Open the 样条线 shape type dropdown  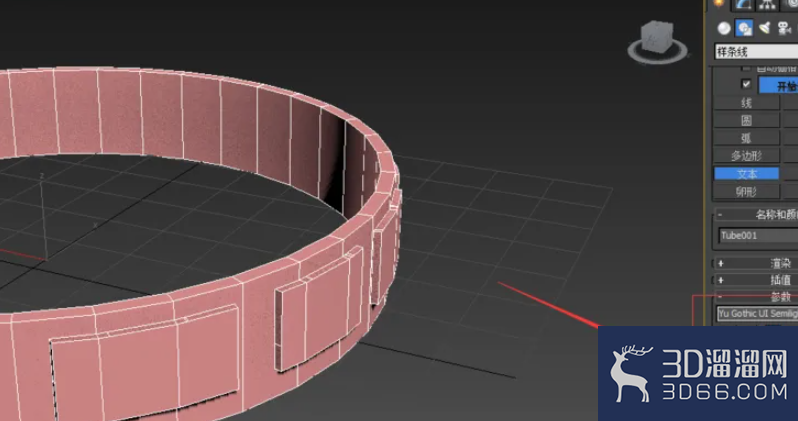[x=756, y=51]
